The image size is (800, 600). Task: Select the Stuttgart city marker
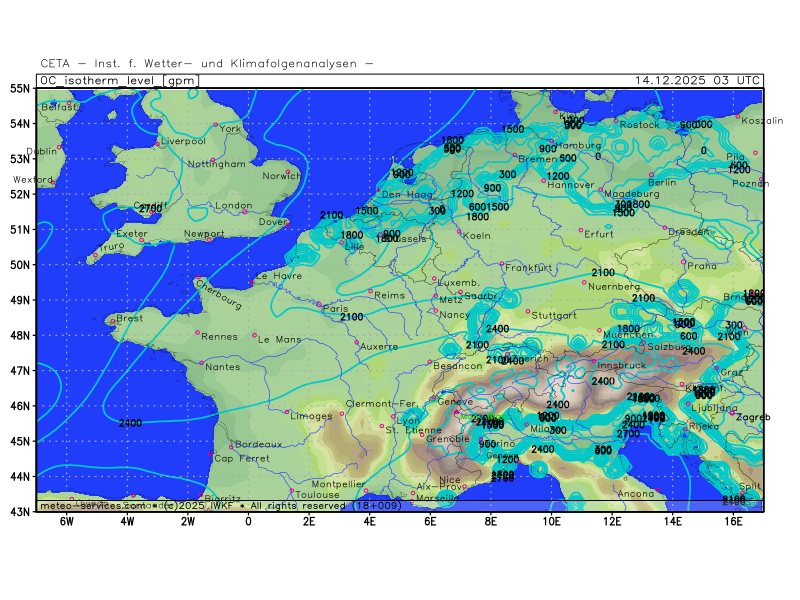point(528,311)
